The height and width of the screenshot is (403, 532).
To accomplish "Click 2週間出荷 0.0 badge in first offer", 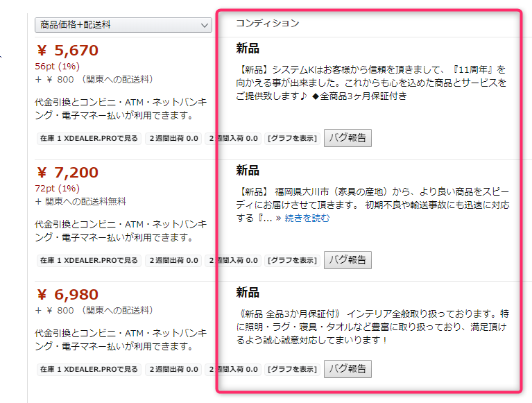I will point(174,139).
